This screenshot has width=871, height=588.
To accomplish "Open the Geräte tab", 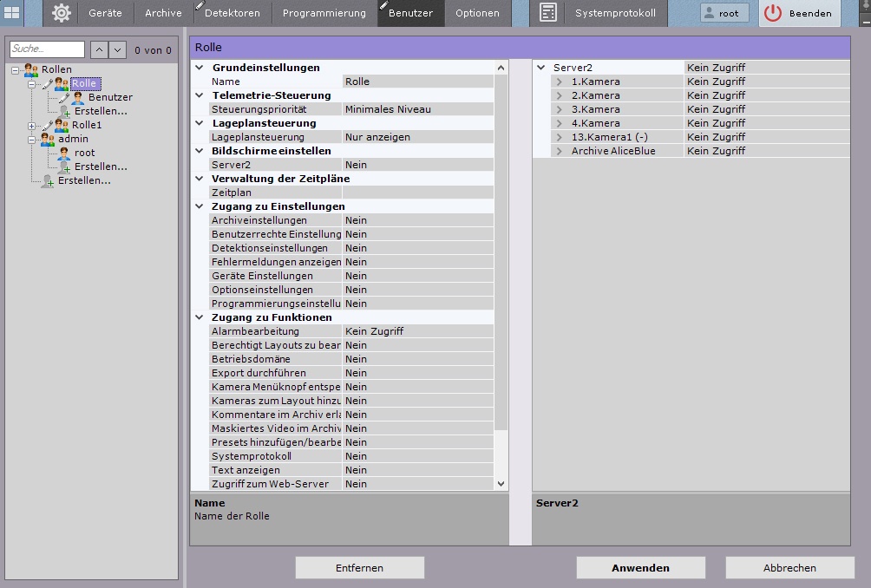I will [x=105, y=13].
